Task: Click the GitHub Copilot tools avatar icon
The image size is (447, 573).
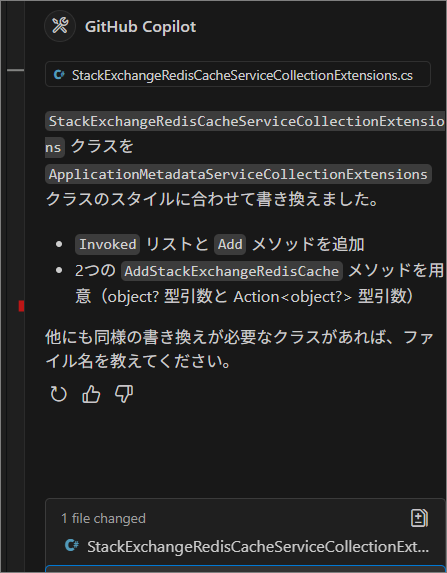Action: click(x=60, y=26)
